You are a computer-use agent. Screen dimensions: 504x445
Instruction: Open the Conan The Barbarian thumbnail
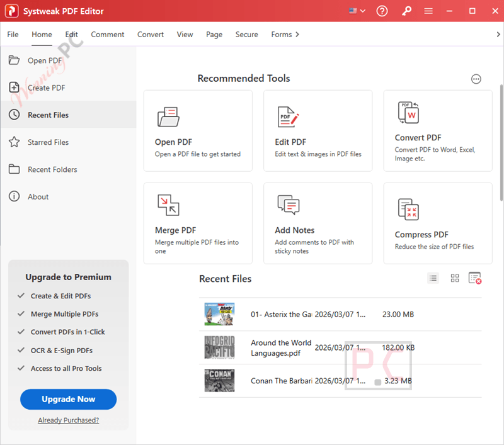tap(219, 381)
